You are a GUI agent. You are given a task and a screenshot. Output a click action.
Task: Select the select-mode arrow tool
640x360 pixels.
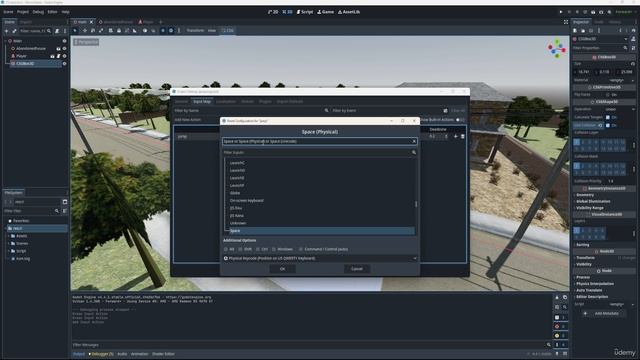tap(75, 31)
